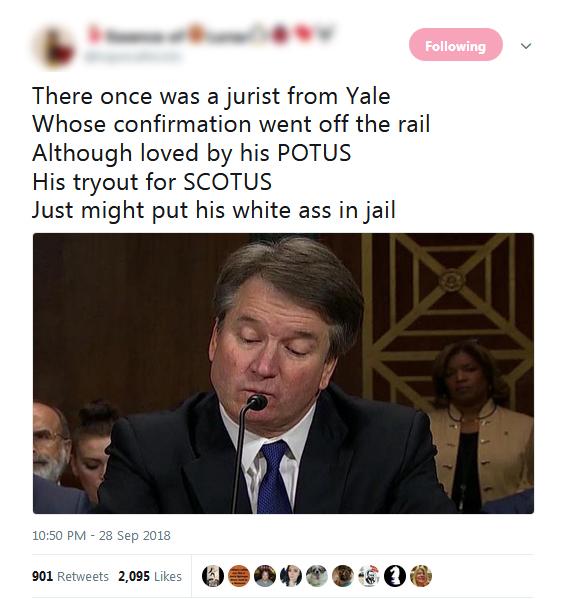Image resolution: width=566 pixels, height=599 pixels.
Task: Open the blonde woman avatar at row end
Action: [x=420, y=576]
